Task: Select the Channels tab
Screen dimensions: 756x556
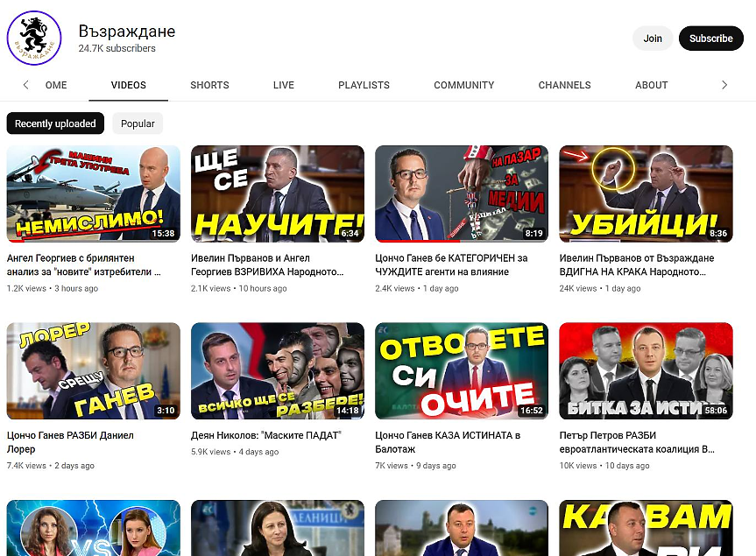Action: (564, 85)
